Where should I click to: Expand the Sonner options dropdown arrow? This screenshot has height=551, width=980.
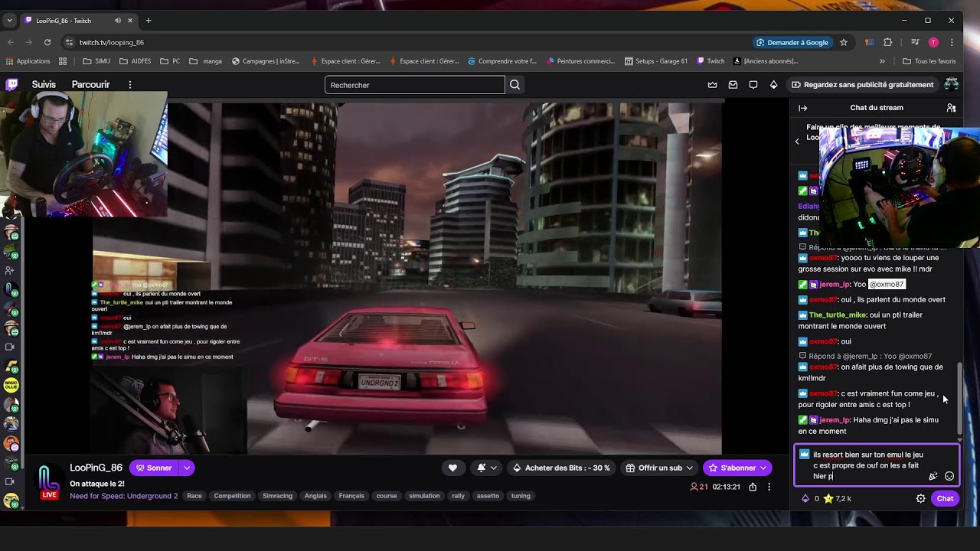coord(187,468)
